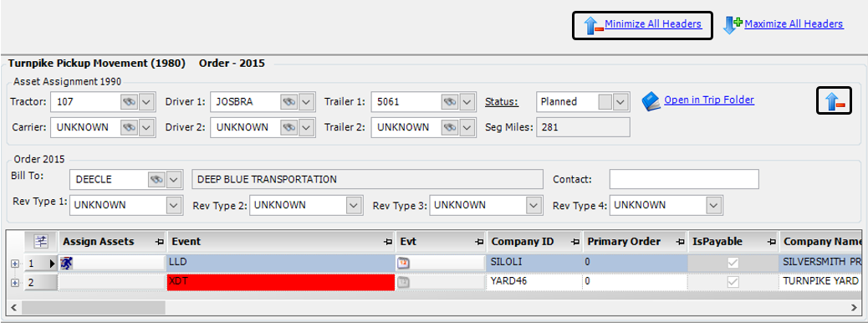
Task: Click the red XDT event cell
Action: (281, 282)
